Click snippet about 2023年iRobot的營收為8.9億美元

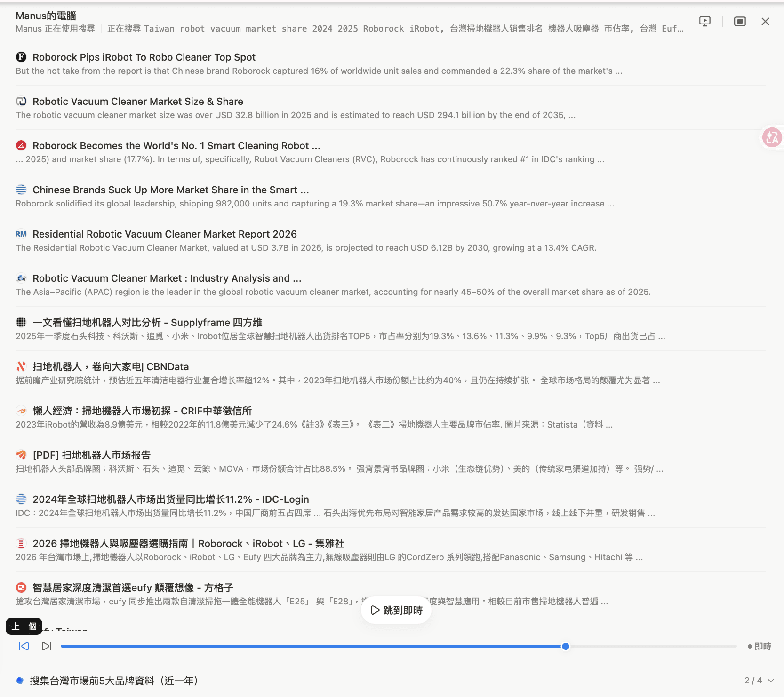tap(314, 425)
